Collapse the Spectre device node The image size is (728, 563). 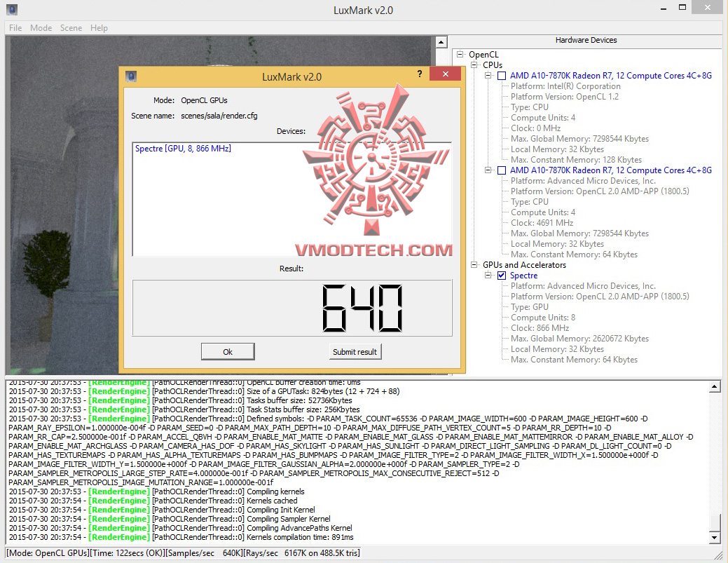[488, 275]
